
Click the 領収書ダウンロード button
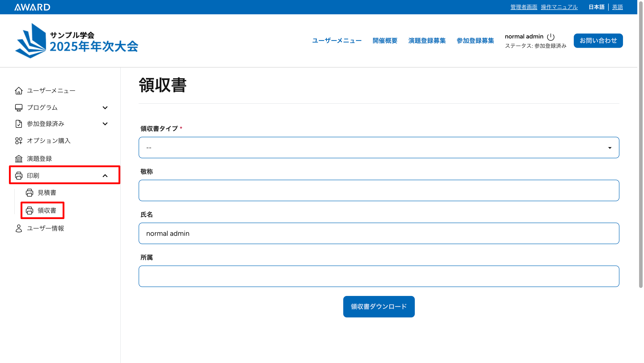pos(379,306)
